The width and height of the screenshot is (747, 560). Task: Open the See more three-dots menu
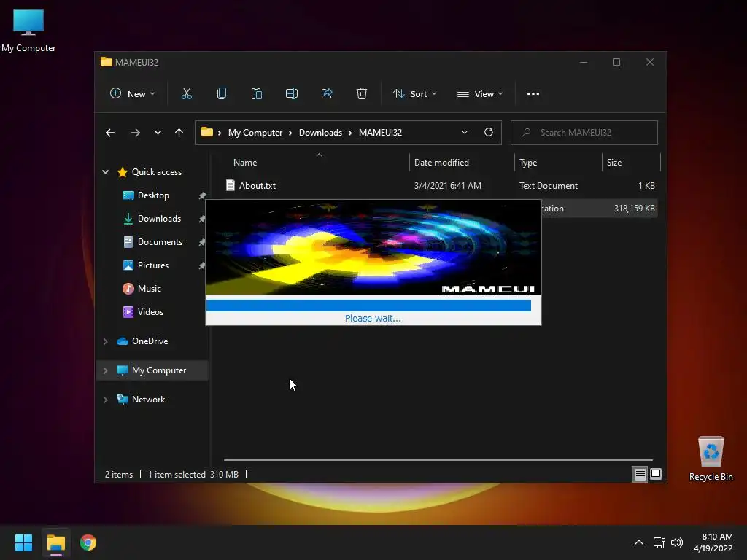coord(533,94)
